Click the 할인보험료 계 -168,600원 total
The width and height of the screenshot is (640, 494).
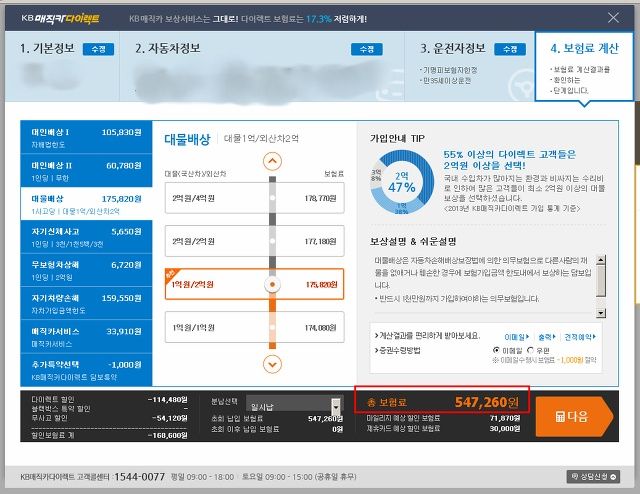coord(109,435)
